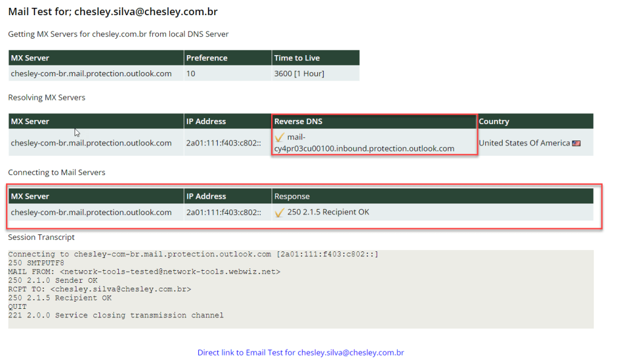
Task: Select the inbound.protection.outlook.com reverse DNS hostname
Action: pyautogui.click(x=364, y=148)
